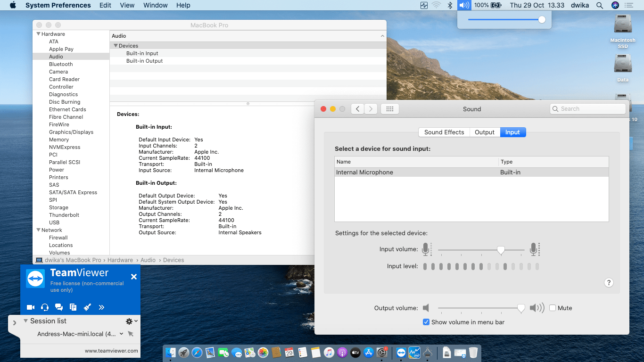Collapse TeamViewer panel using side arrow

pyautogui.click(x=14, y=323)
